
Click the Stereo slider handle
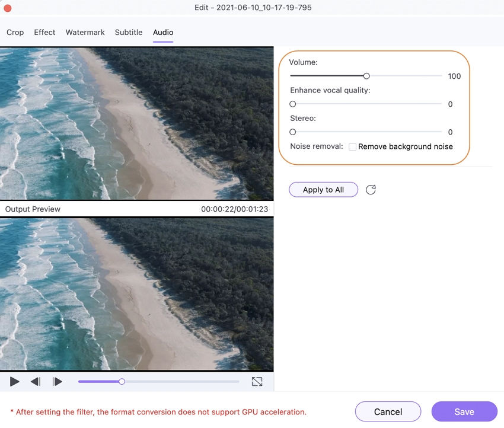(293, 132)
